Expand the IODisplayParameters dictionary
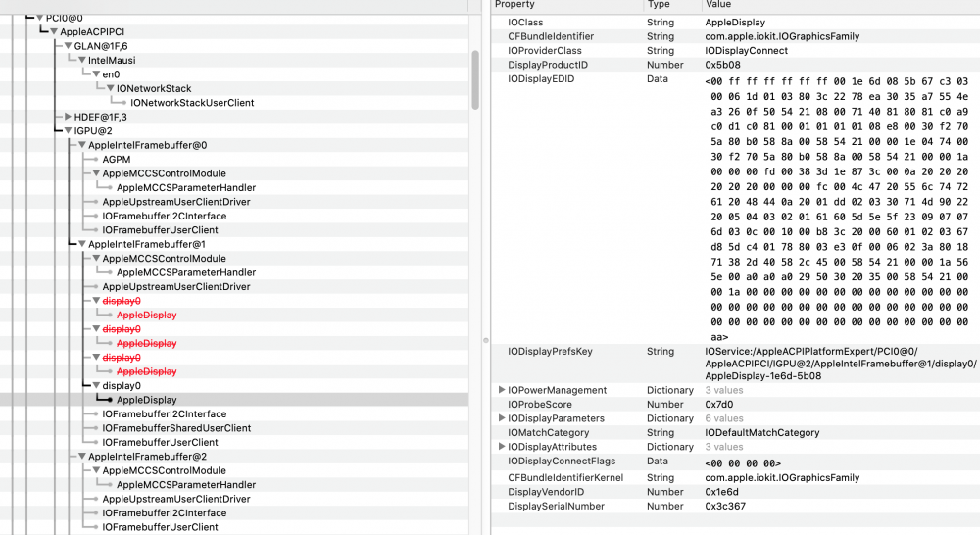This screenshot has height=535, width=980. pos(501,418)
